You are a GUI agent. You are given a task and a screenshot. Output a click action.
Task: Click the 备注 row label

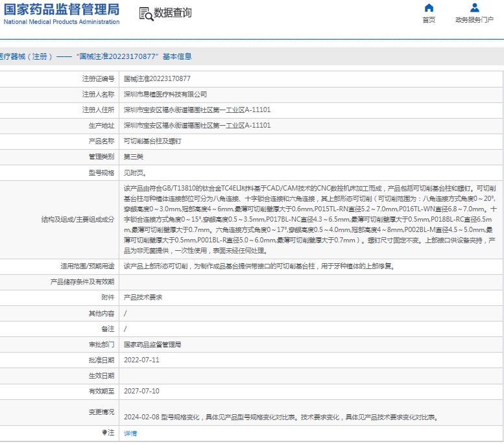(108, 329)
